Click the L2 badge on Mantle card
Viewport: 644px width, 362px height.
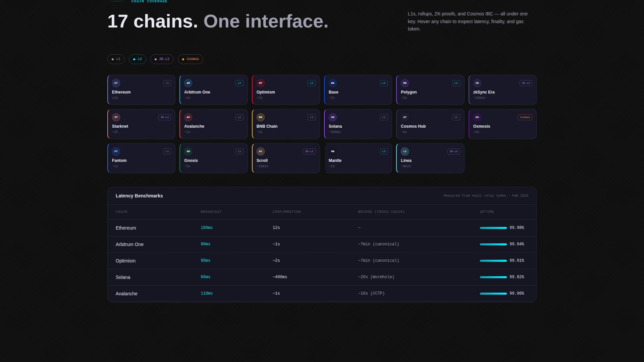pos(384,152)
